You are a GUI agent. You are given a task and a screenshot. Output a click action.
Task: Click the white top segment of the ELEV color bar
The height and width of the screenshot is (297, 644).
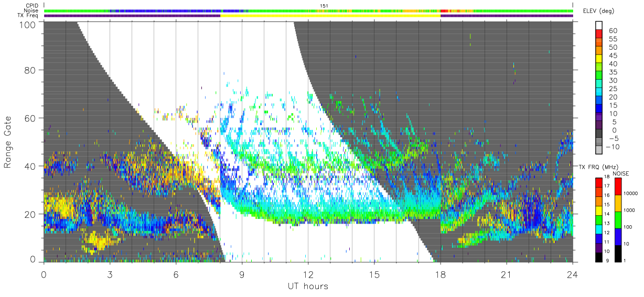click(599, 25)
